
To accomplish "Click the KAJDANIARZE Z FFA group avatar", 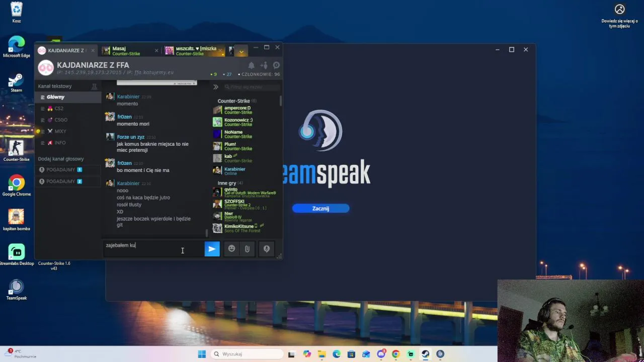I will click(46, 67).
